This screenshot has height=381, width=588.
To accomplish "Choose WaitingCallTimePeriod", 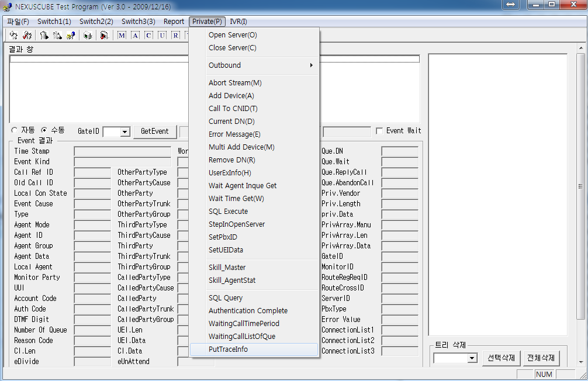I will coord(255,323).
